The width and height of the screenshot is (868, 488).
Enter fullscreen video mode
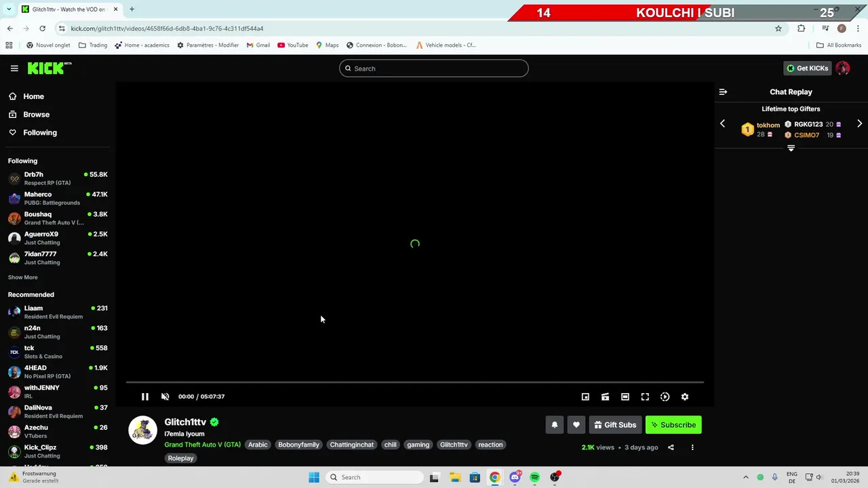coord(645,396)
